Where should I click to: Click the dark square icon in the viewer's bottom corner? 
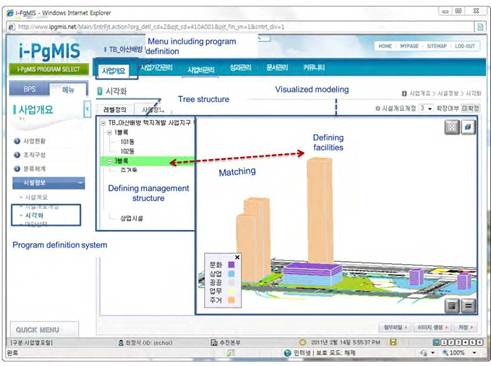pyautogui.click(x=452, y=306)
